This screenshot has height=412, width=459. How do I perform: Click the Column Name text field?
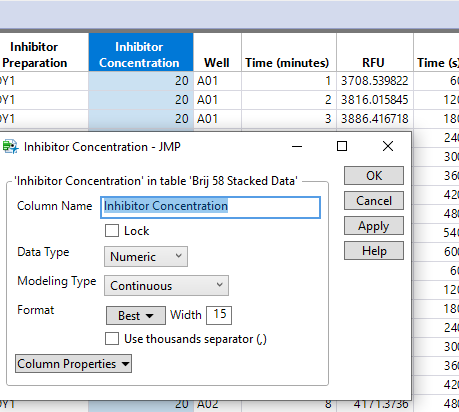point(210,207)
